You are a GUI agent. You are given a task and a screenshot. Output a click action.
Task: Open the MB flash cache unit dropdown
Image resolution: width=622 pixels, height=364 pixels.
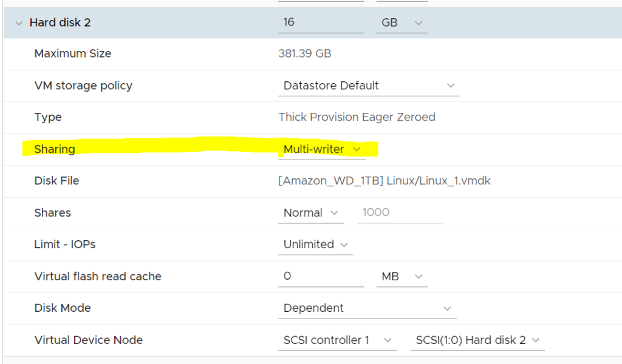click(402, 276)
